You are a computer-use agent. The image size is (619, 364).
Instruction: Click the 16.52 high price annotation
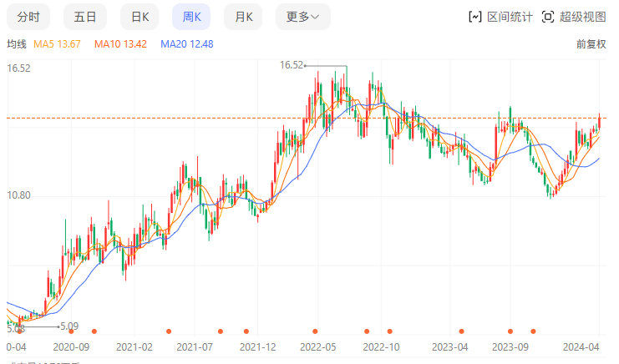coord(292,65)
